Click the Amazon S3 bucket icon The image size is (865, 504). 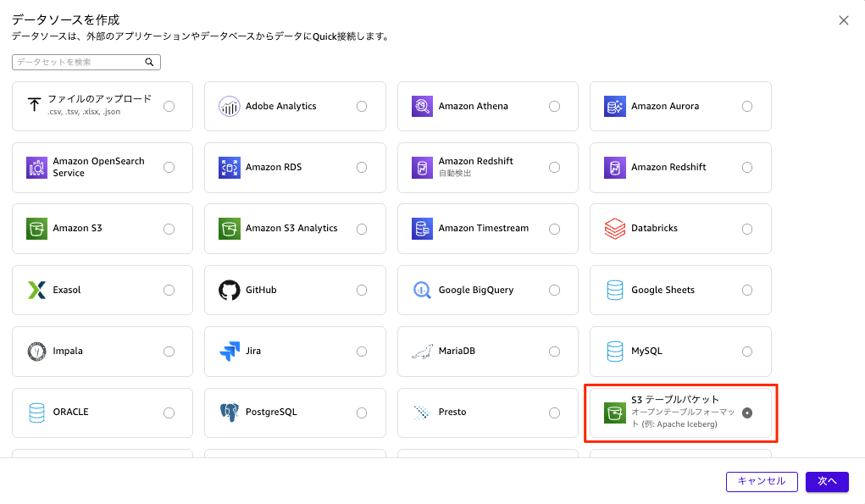coord(37,229)
